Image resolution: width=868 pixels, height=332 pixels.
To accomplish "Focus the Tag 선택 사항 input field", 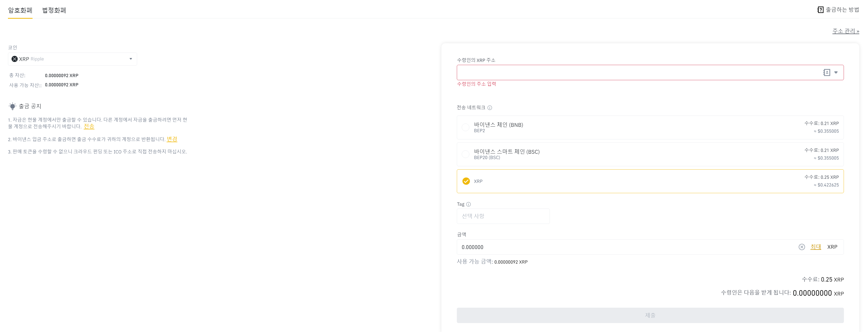I will (503, 216).
